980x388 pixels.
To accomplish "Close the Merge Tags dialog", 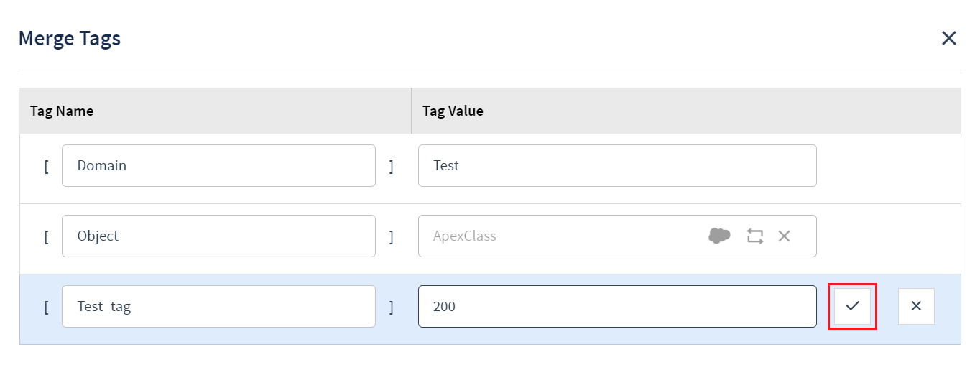I will click(x=949, y=39).
